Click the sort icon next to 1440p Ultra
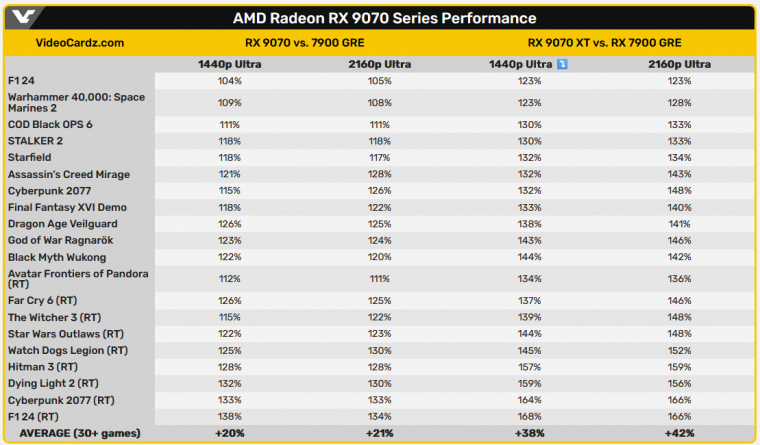The width and height of the screenshot is (760, 445). [562, 64]
